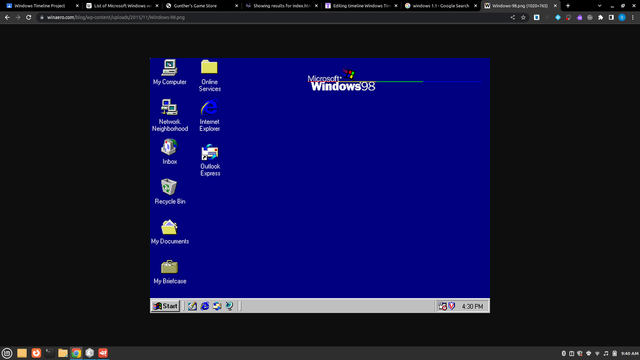Click the Chrome icon in the panel
640x360 pixels.
tap(76, 353)
